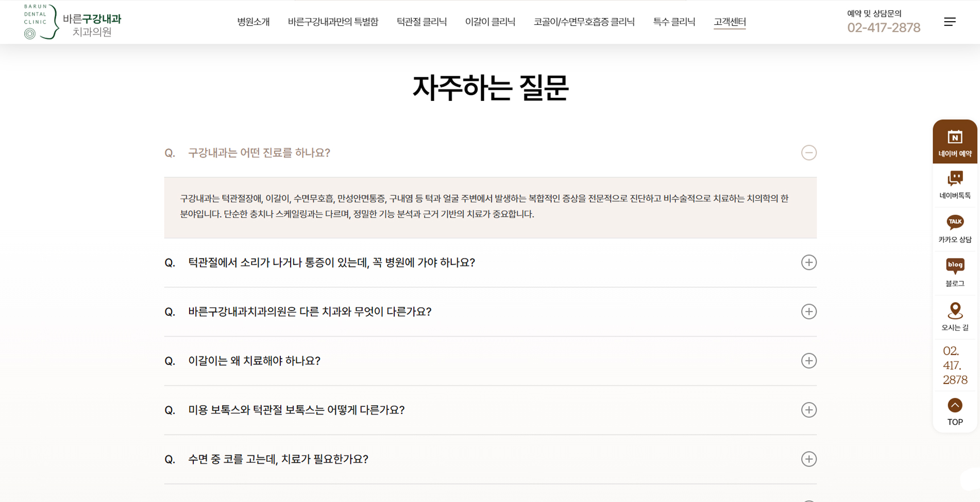
Task: Select the 고객센터 menu item
Action: [729, 22]
